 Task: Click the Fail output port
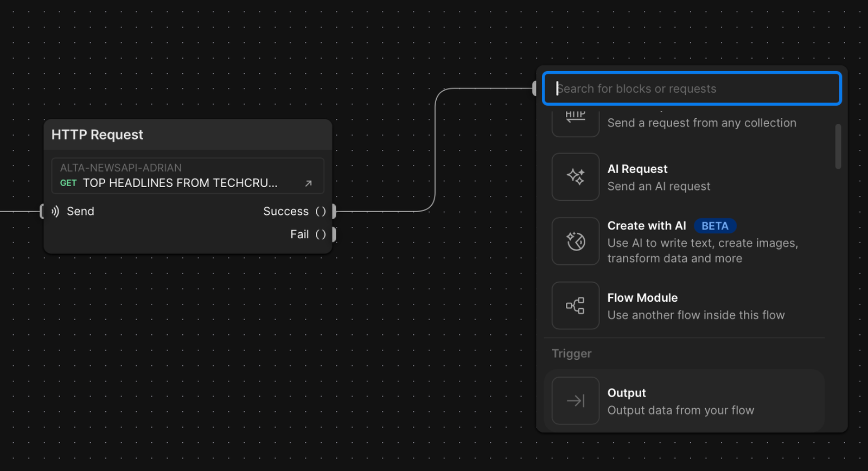[x=334, y=234]
